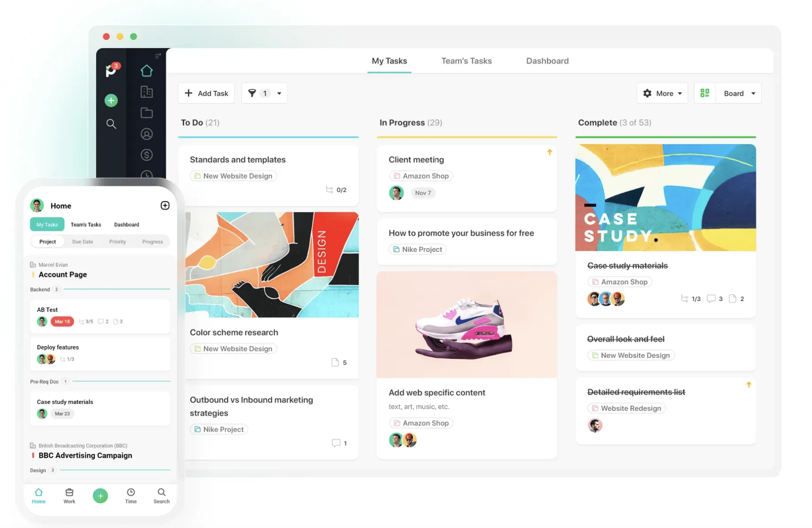The height and width of the screenshot is (528, 812).
Task: Switch to the Dashboard tab
Action: point(547,61)
